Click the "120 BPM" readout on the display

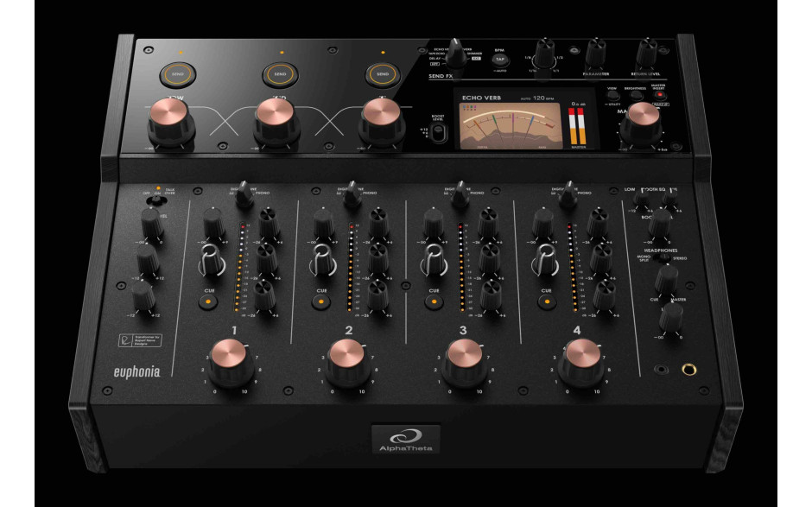click(x=543, y=98)
